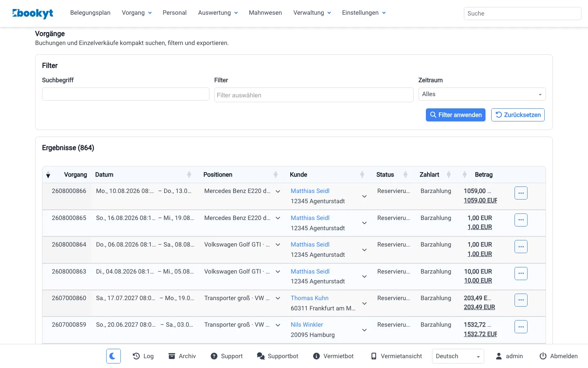The width and height of the screenshot is (588, 368).
Task: Open customer link Thomas Kuhn
Action: 310,298
